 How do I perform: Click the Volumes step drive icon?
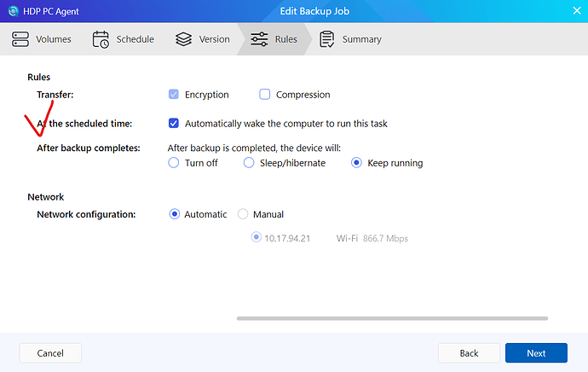point(20,39)
